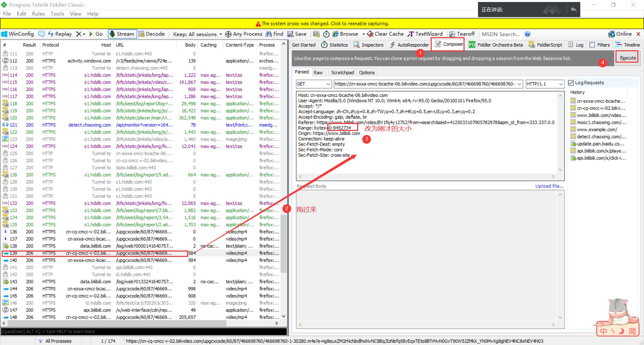
Task: Switch to Scratchpad subtab
Action: click(342, 72)
